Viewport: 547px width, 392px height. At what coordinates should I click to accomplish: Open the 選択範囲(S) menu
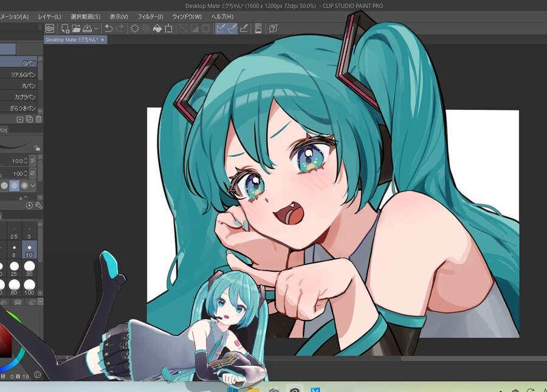coord(86,16)
